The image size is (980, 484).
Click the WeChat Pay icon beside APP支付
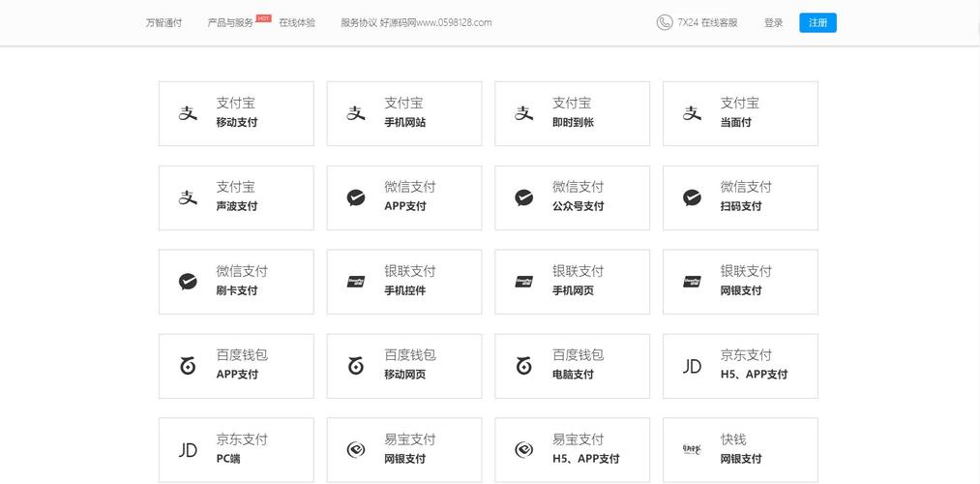[356, 197]
